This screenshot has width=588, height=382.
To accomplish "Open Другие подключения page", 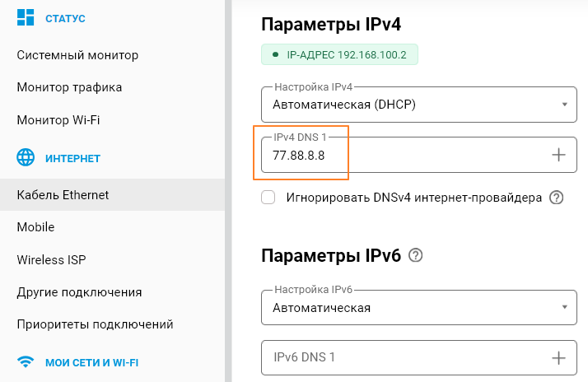I will tap(79, 292).
